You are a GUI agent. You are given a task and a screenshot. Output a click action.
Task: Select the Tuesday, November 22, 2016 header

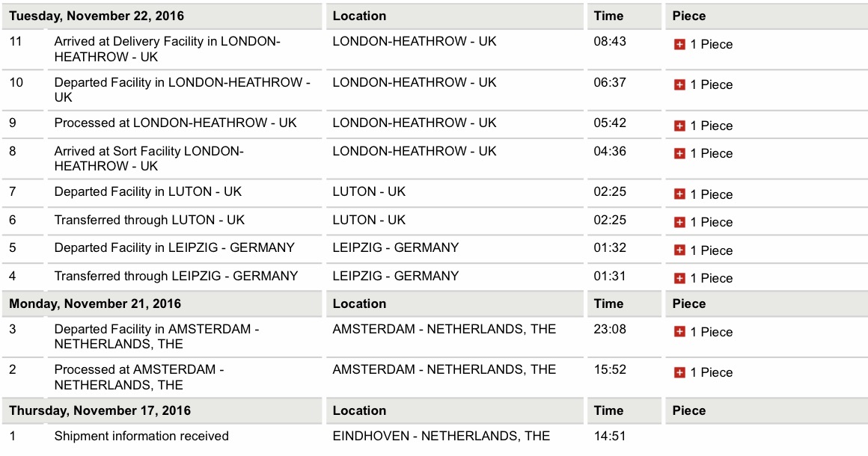97,16
